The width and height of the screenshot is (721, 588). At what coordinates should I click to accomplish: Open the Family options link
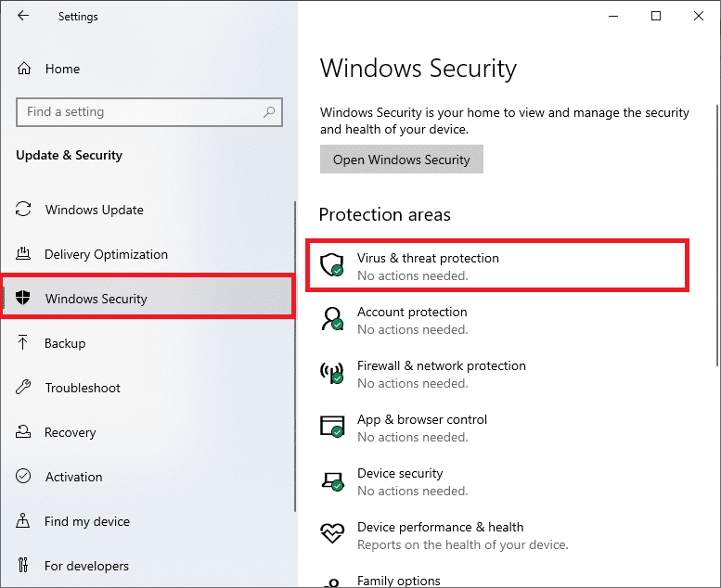399,581
